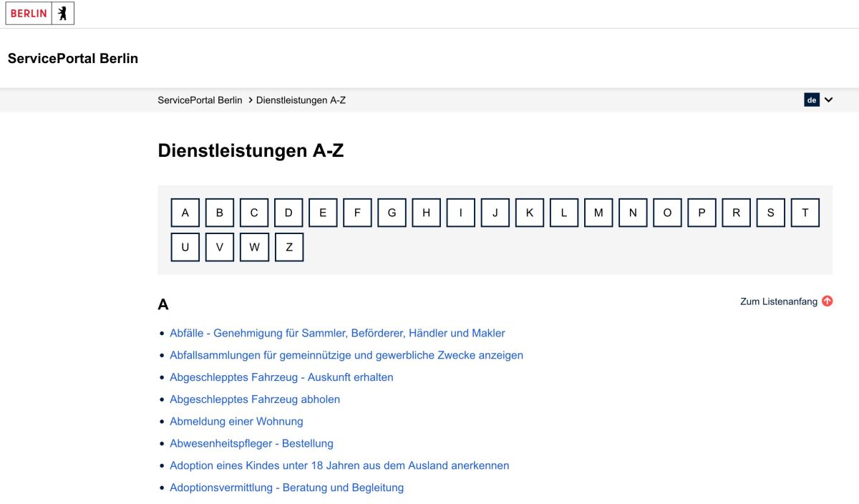Open the ServicePortal Berlin site title
This screenshot has width=859, height=504.
point(72,59)
